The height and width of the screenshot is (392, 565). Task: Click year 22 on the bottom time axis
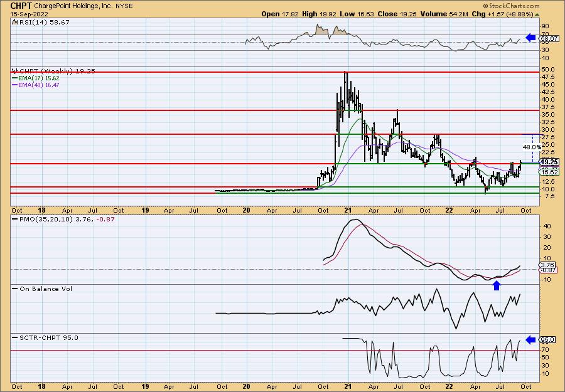click(x=449, y=386)
